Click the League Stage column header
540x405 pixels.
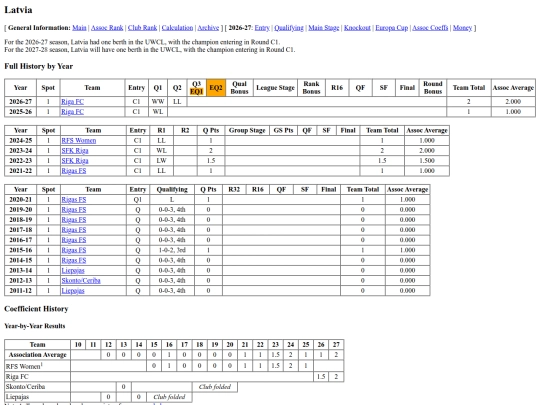click(x=276, y=87)
